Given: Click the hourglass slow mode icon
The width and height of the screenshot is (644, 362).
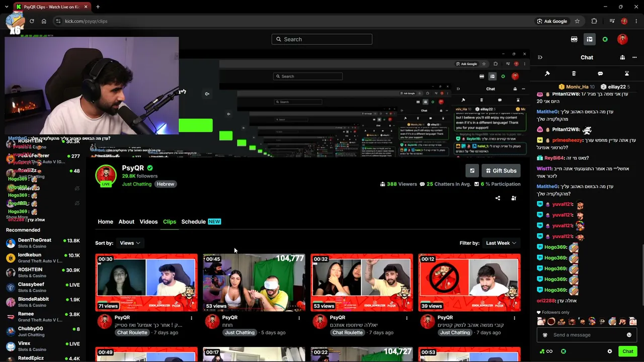Looking at the screenshot, I should [627, 73].
